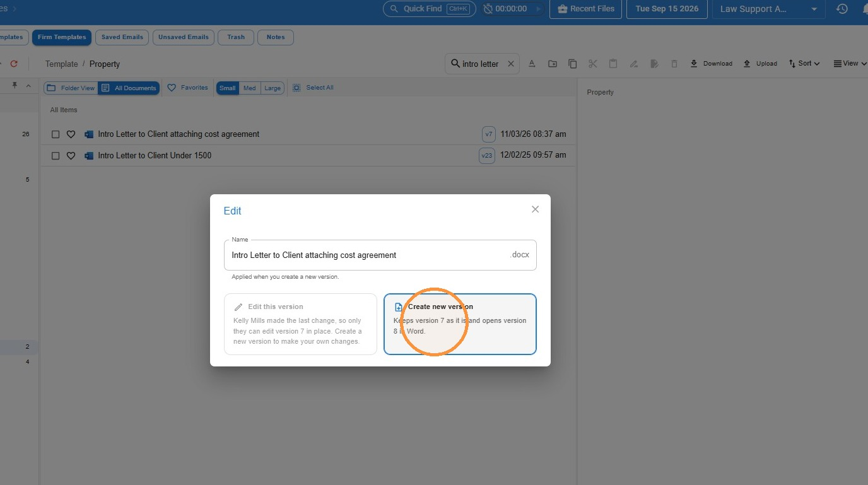Click the trash delete icon in toolbar
Screen dimensions: 868x485
(x=674, y=64)
